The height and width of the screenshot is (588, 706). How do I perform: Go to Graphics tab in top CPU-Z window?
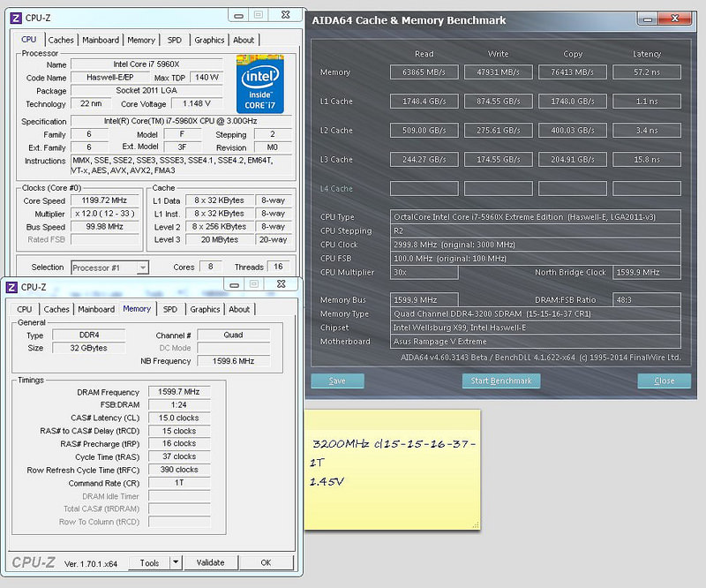[x=209, y=40]
